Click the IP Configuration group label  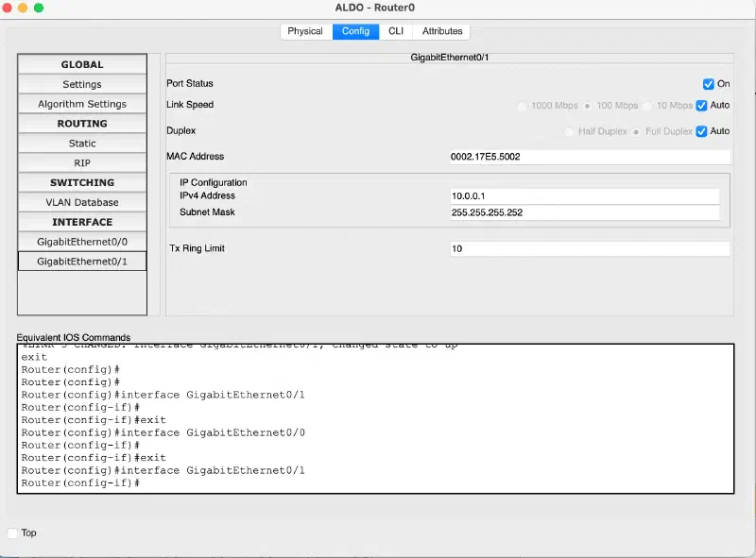pos(214,182)
